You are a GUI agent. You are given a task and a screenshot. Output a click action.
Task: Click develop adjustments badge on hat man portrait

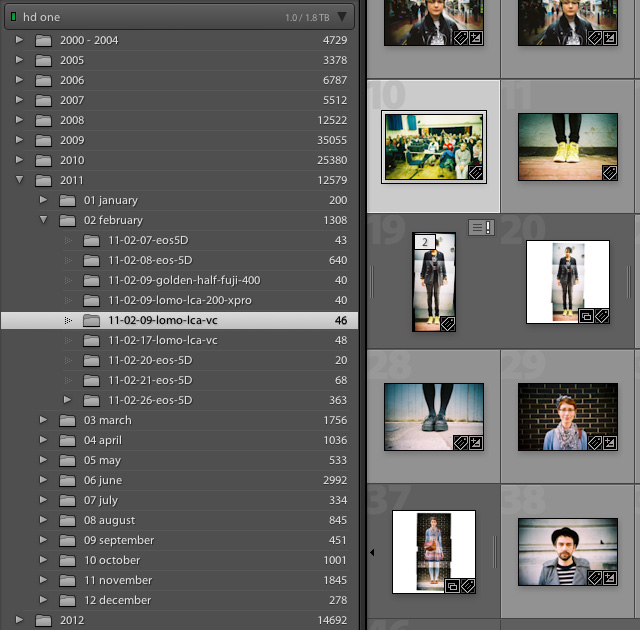tap(610, 578)
